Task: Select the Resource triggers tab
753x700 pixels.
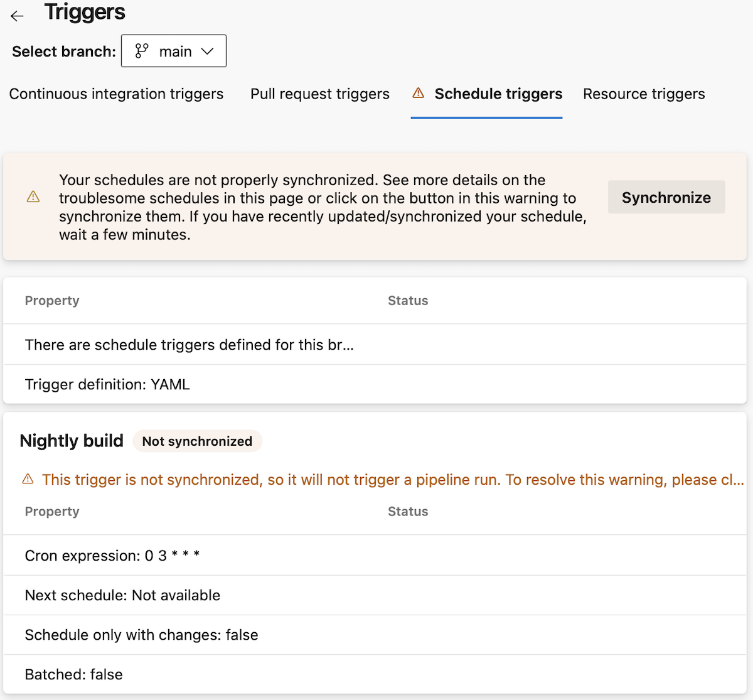Action: point(643,94)
